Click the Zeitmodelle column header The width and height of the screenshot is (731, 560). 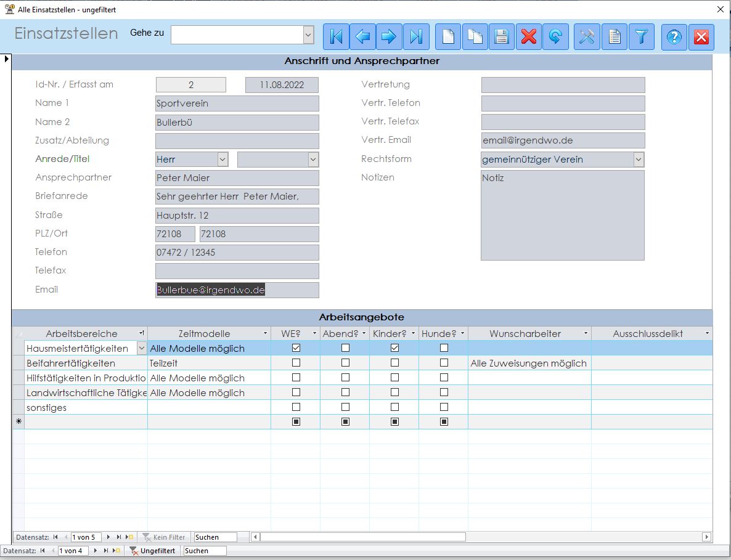click(x=204, y=333)
